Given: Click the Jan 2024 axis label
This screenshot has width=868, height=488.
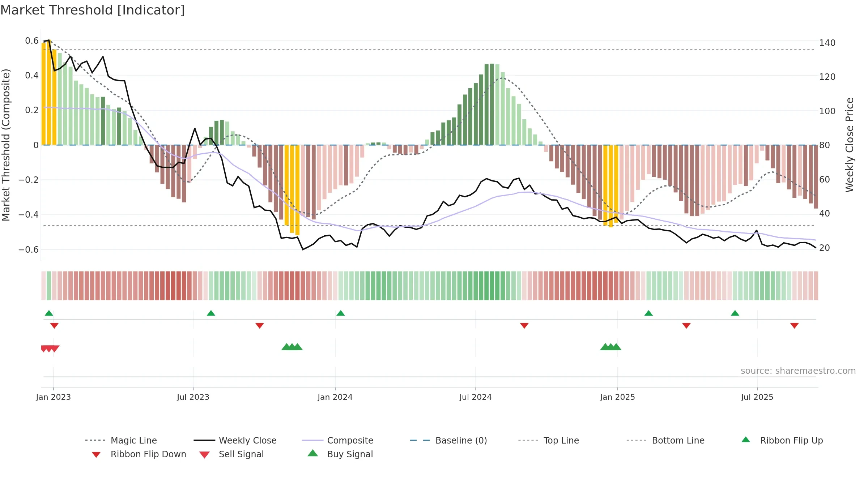Looking at the screenshot, I should click(335, 397).
